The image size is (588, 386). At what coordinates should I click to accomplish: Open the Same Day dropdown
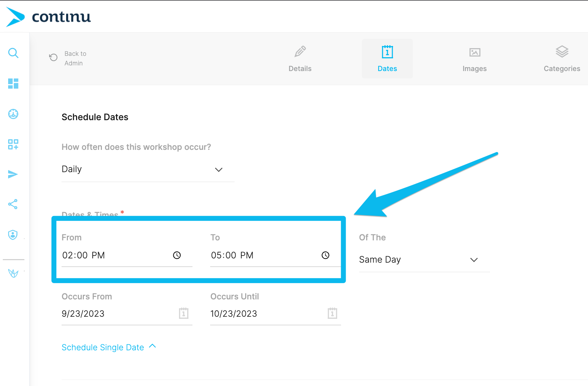424,260
